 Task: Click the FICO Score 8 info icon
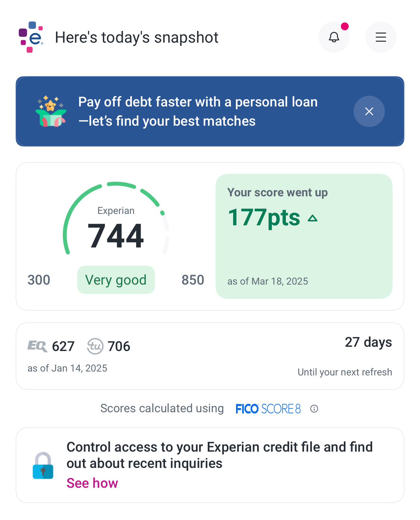(314, 409)
